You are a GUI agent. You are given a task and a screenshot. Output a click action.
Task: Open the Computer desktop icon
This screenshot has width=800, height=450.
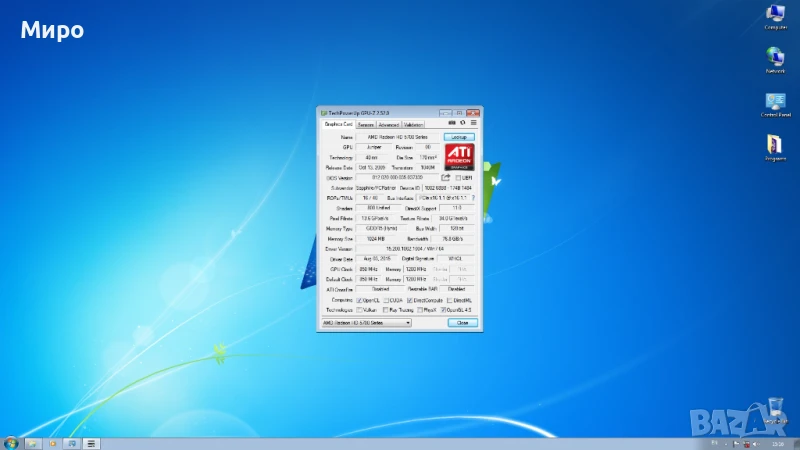774,14
